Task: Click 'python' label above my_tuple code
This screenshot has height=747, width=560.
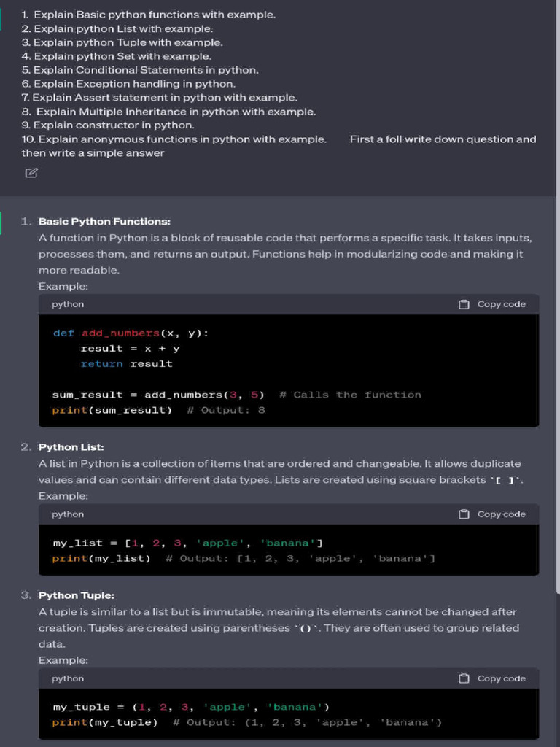Action: [x=68, y=678]
